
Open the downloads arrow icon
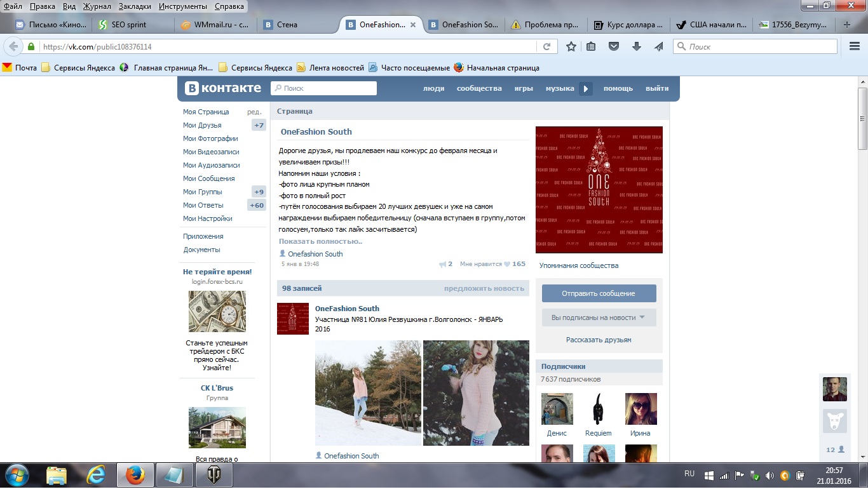pyautogui.click(x=637, y=46)
